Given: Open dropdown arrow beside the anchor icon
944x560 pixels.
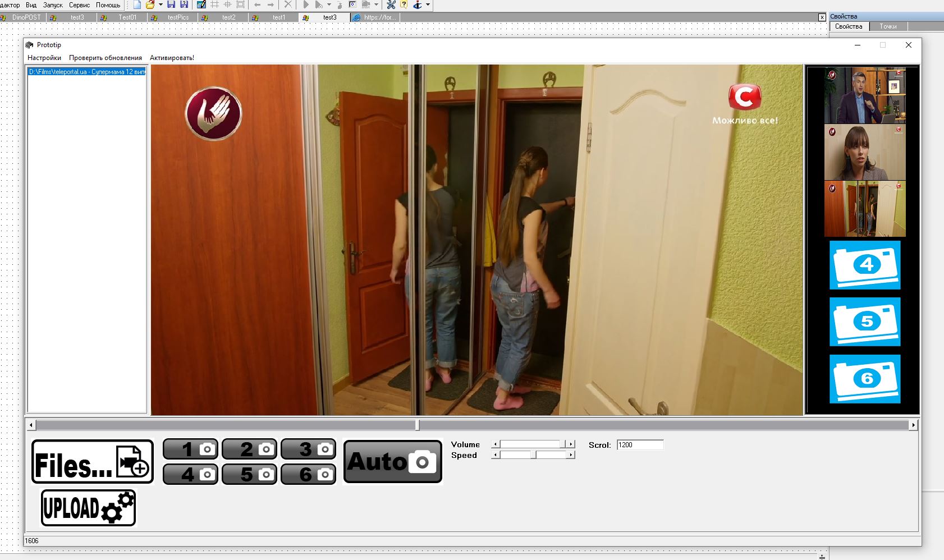Looking at the screenshot, I should tap(428, 4).
